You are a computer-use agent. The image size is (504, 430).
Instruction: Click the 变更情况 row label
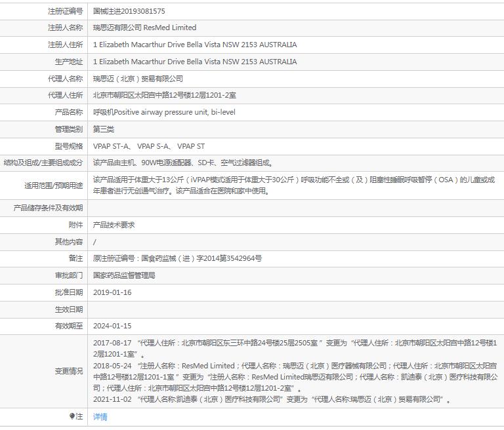69,371
